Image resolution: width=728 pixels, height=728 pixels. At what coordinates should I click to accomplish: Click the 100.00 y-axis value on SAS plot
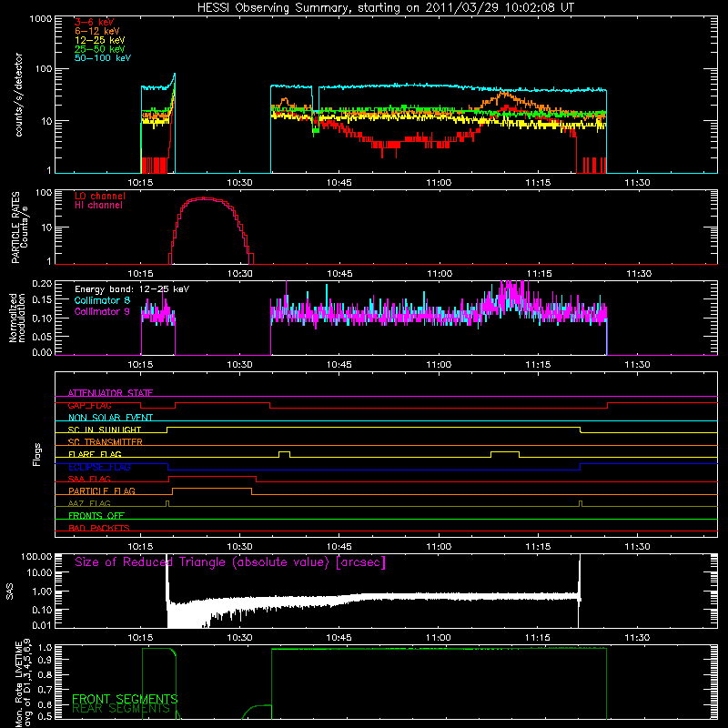click(36, 556)
